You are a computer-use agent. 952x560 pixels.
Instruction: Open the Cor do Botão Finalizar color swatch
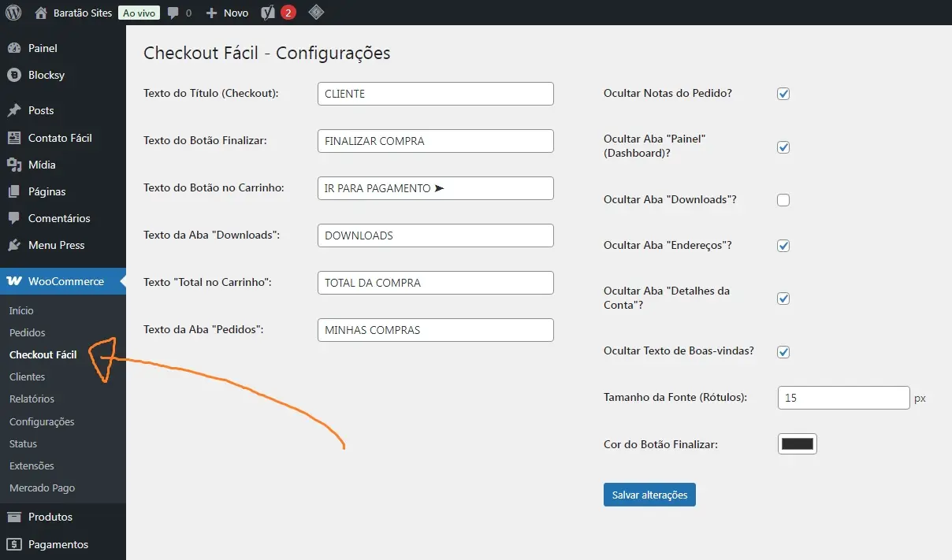pyautogui.click(x=797, y=444)
